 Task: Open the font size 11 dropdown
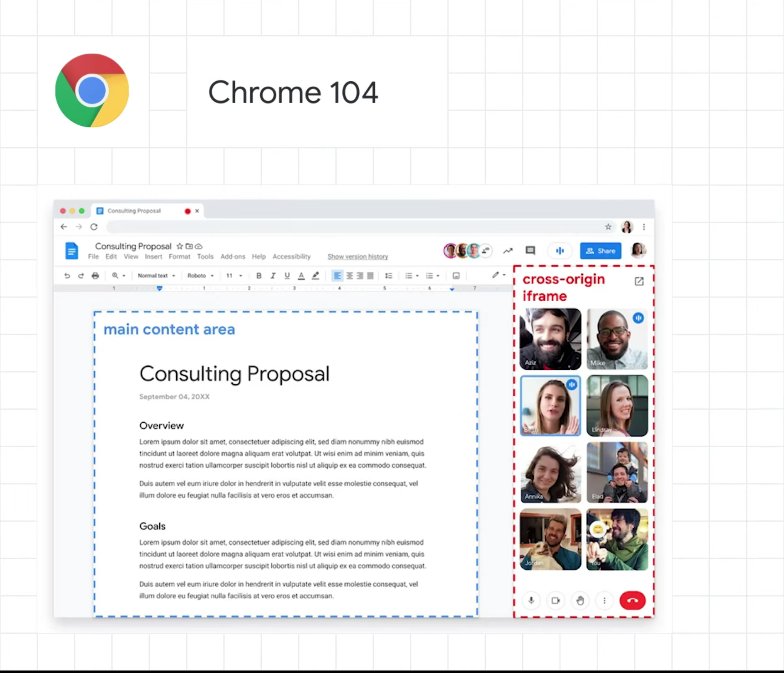234,276
